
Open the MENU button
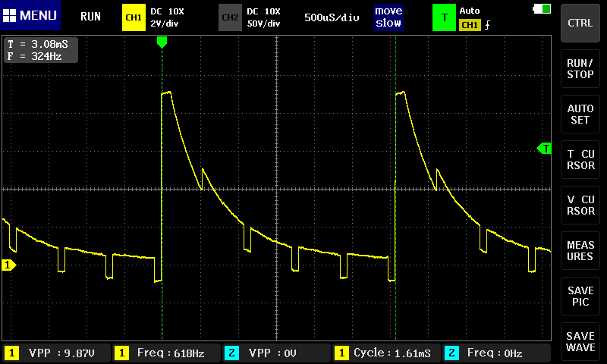(30, 15)
